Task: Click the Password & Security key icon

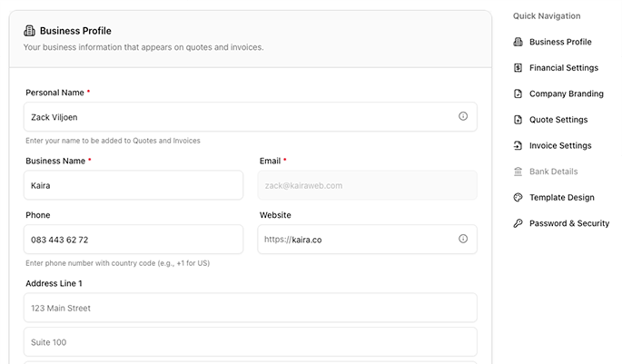Action: (x=518, y=223)
